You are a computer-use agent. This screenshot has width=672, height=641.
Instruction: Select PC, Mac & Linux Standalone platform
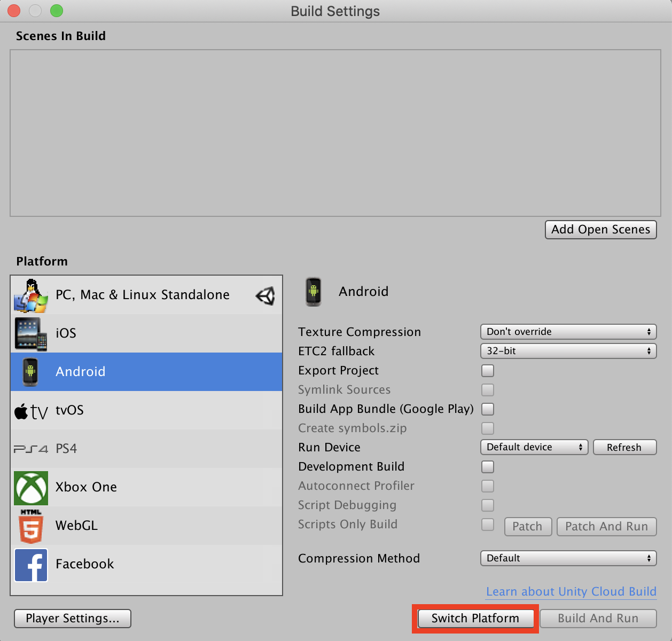(146, 295)
